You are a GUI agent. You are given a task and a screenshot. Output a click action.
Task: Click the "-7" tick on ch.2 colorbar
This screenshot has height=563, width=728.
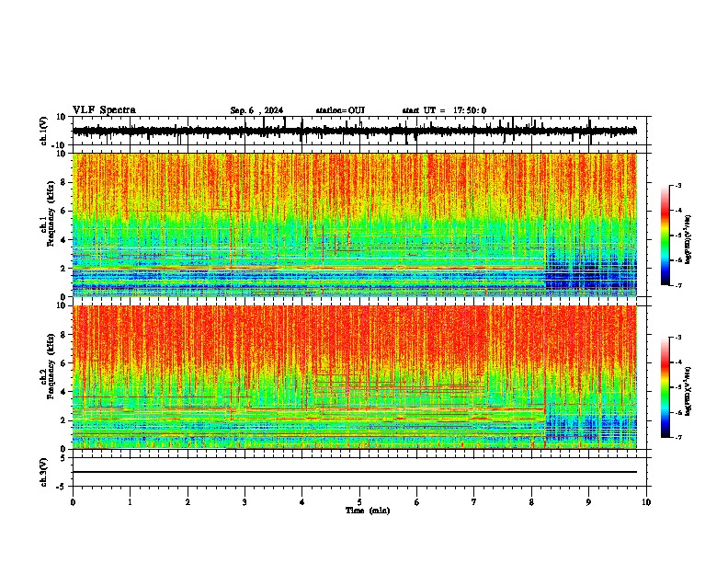coord(678,438)
